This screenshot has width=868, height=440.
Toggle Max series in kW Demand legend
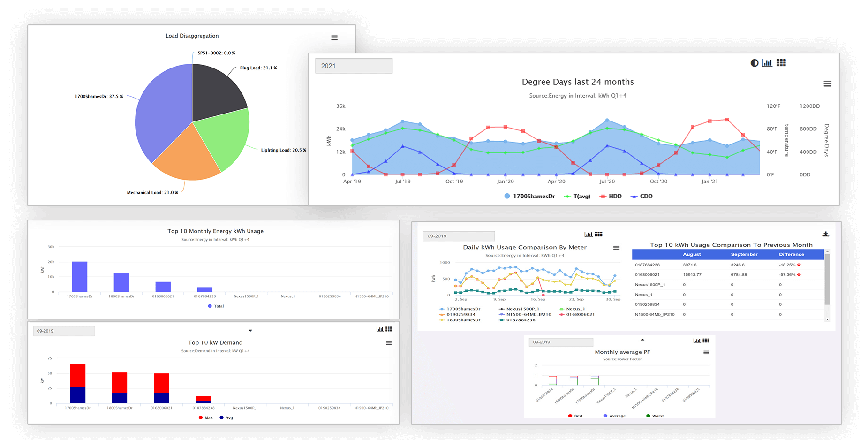point(205,417)
